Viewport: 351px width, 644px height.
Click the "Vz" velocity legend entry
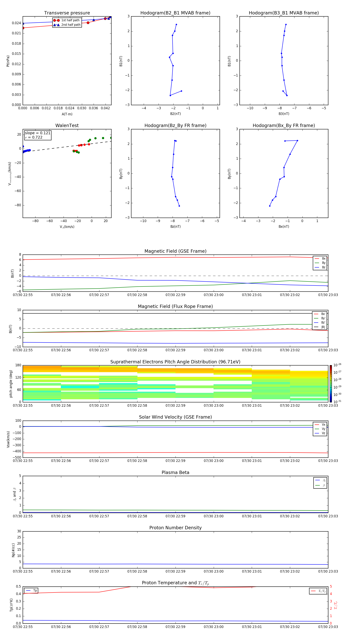[x=320, y=433]
